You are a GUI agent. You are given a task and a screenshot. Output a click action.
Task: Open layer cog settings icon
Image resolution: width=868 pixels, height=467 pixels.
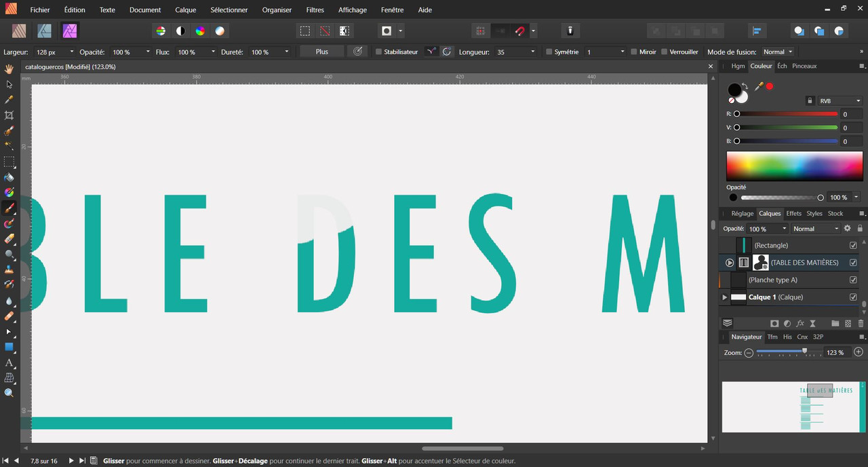pos(847,229)
